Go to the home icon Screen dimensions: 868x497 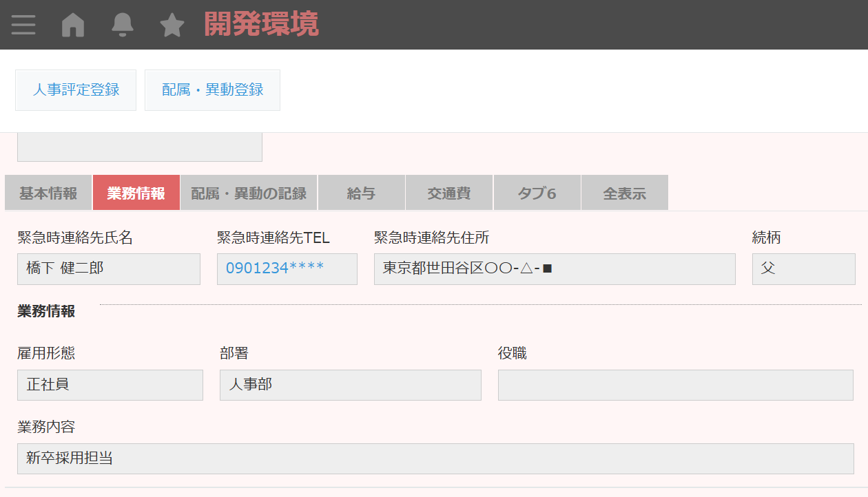coord(73,25)
